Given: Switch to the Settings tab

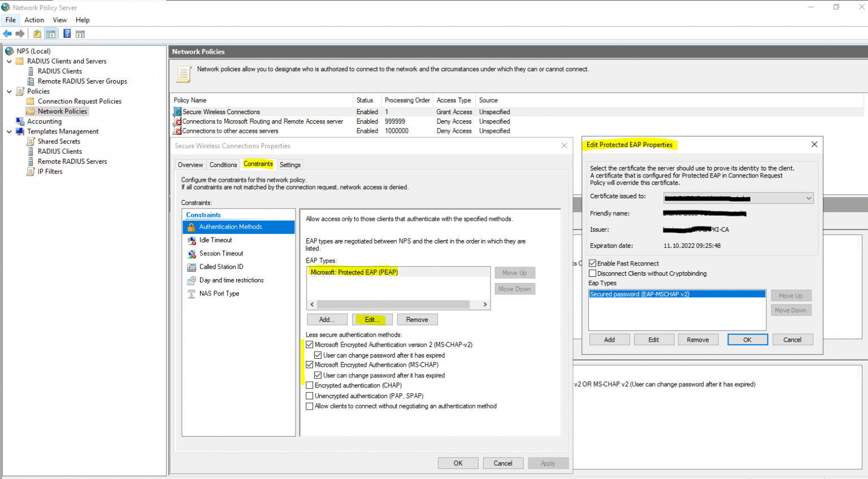Looking at the screenshot, I should (x=290, y=164).
